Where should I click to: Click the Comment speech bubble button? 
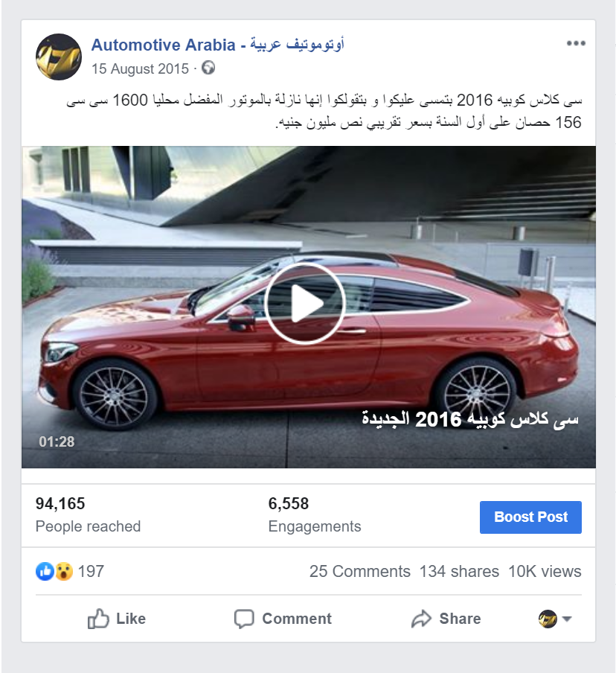coord(283,619)
